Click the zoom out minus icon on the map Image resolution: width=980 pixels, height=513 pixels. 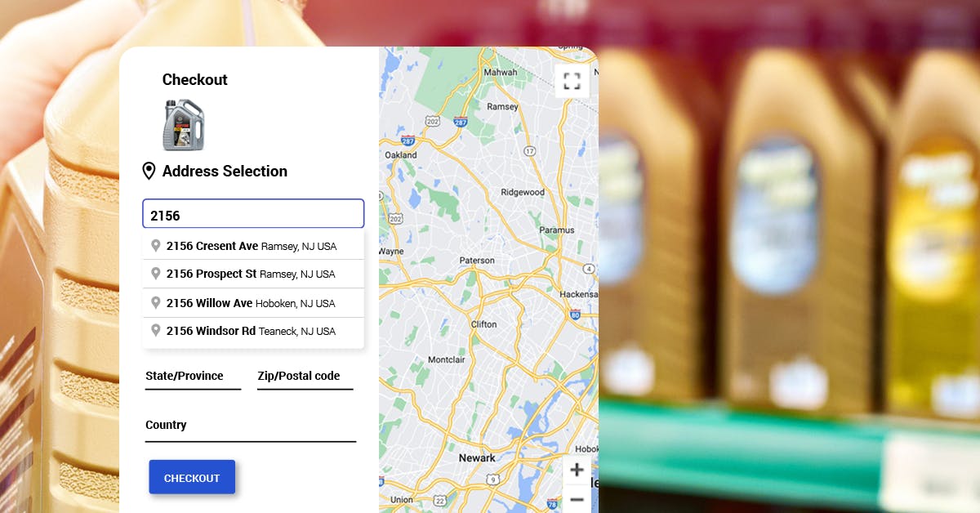tap(577, 498)
